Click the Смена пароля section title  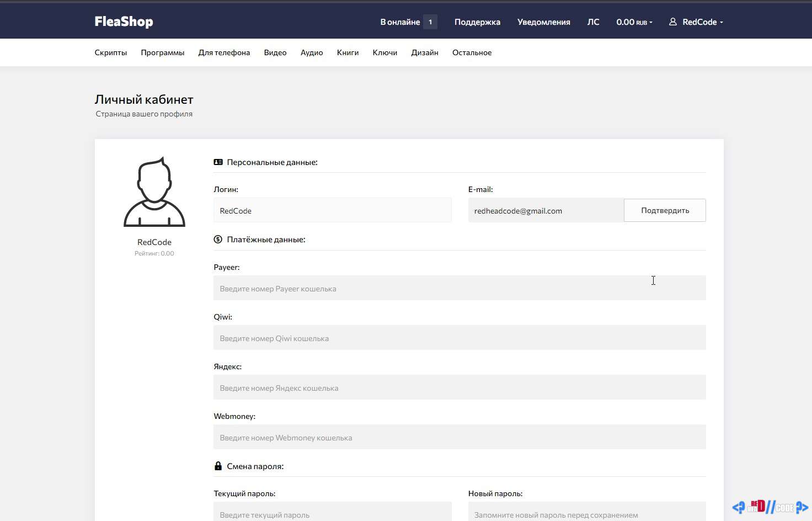255,466
